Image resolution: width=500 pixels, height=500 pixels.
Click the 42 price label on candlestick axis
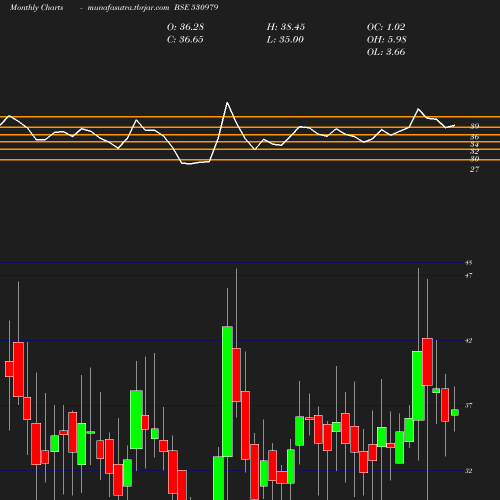click(469, 341)
